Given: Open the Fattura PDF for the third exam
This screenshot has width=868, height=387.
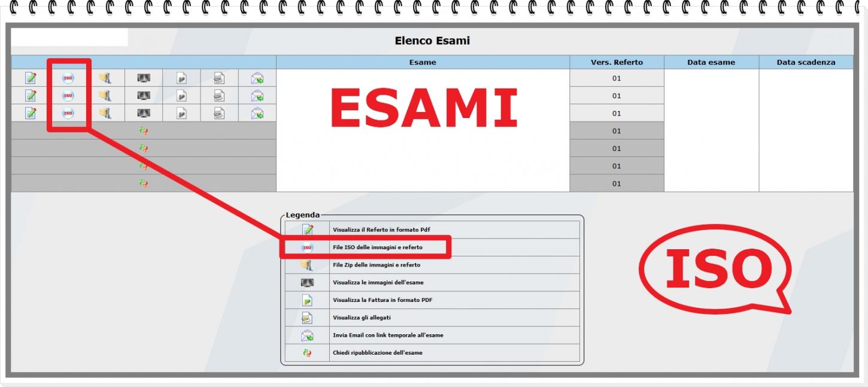Looking at the screenshot, I should (181, 113).
